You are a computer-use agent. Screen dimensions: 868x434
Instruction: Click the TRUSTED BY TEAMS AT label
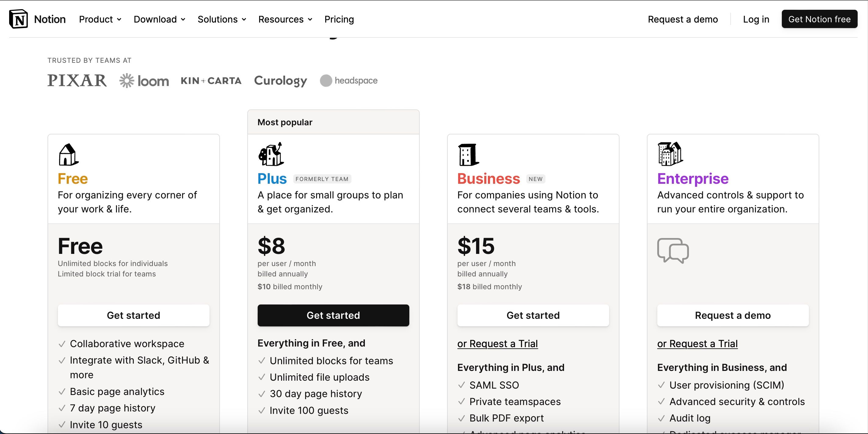click(89, 60)
